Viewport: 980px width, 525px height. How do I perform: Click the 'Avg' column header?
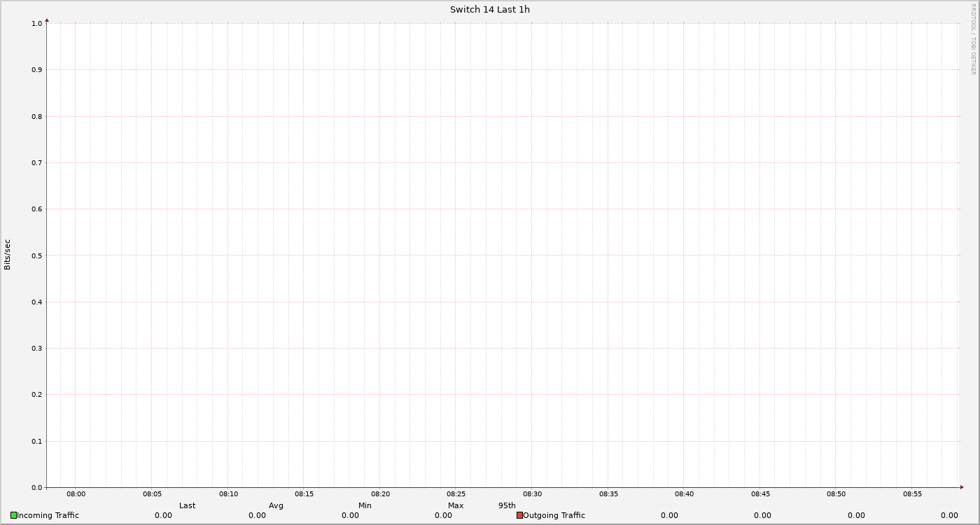click(276, 505)
